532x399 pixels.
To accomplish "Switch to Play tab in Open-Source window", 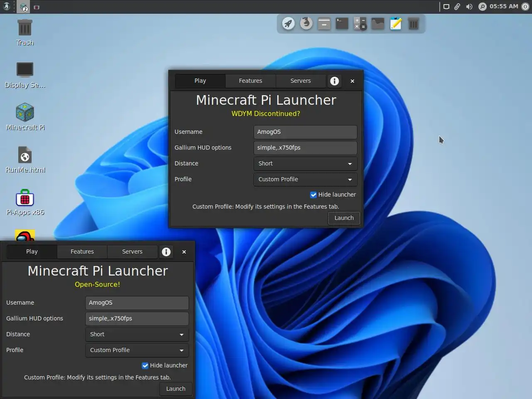I will coord(32,252).
